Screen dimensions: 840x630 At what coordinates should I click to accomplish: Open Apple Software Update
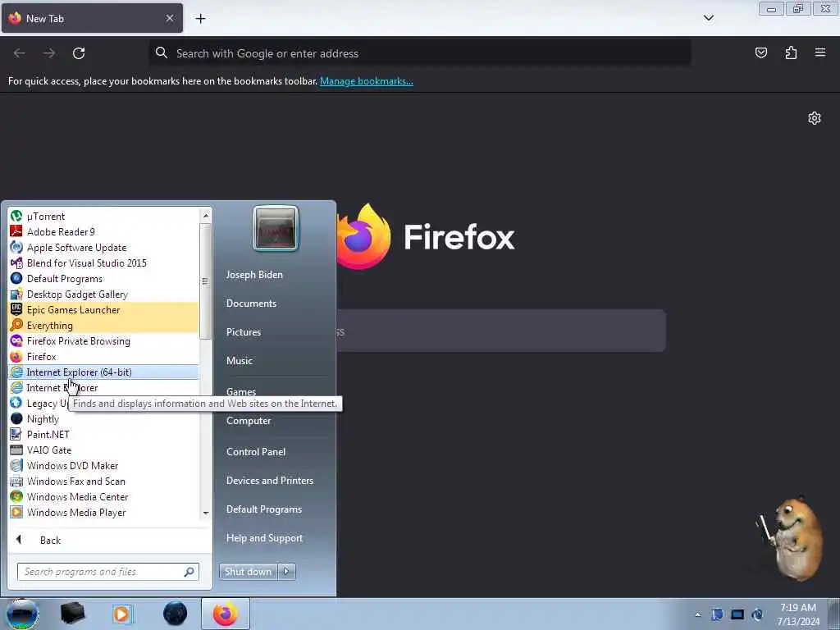[103, 248]
